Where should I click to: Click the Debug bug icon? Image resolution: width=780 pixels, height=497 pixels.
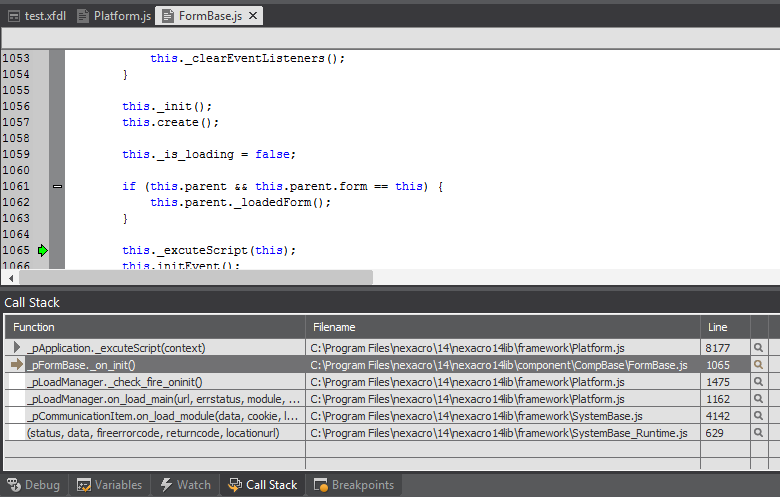coord(14,485)
